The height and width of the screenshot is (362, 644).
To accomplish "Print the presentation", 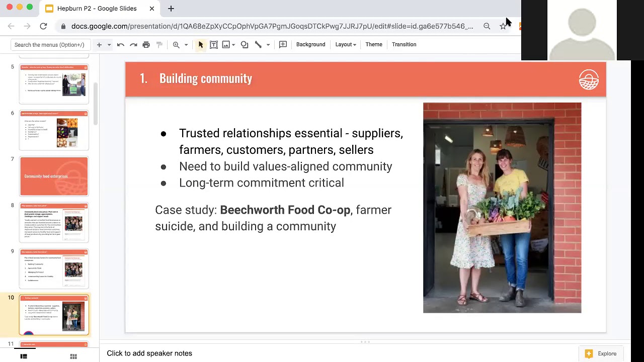I will coord(146,45).
